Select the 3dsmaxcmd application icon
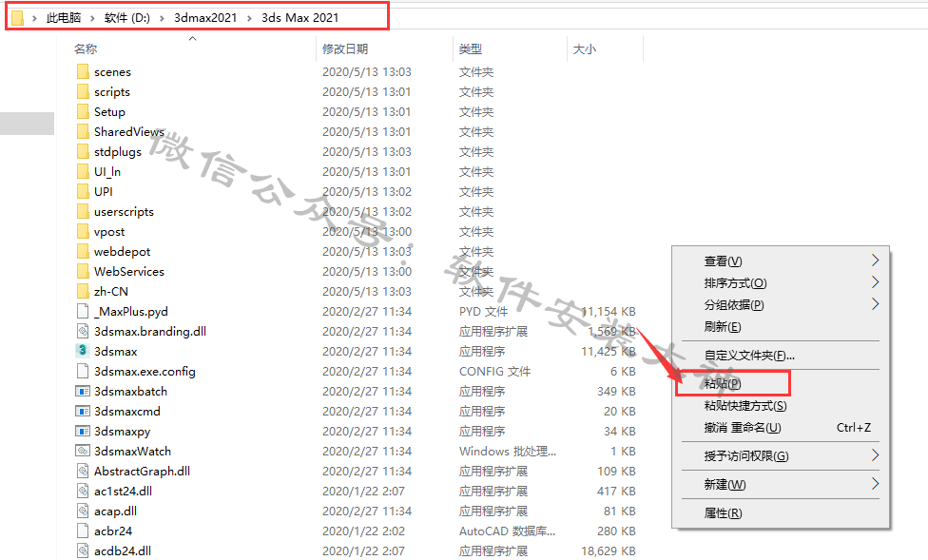928x560 pixels. [x=83, y=412]
